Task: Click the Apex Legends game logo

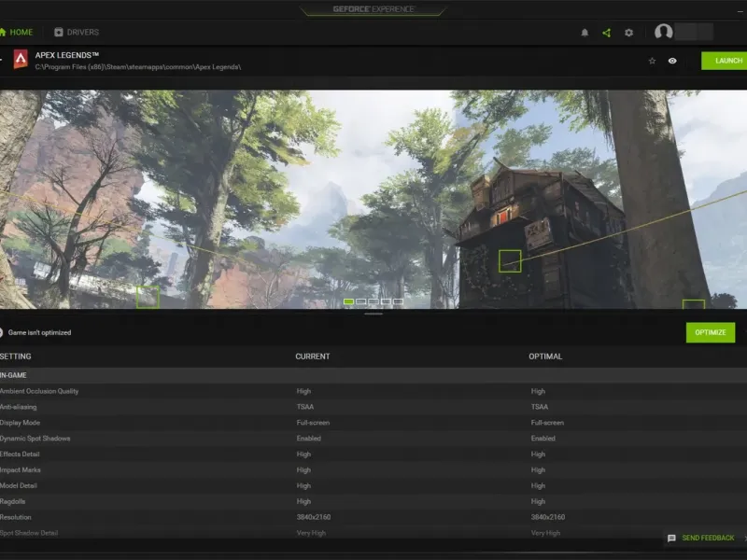Action: (x=21, y=60)
